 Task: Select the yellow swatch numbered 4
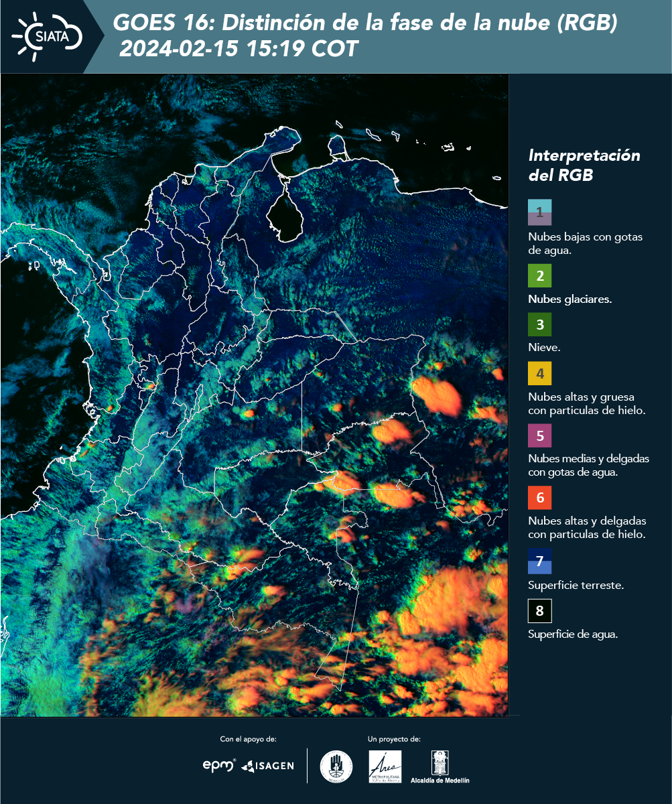coord(539,373)
